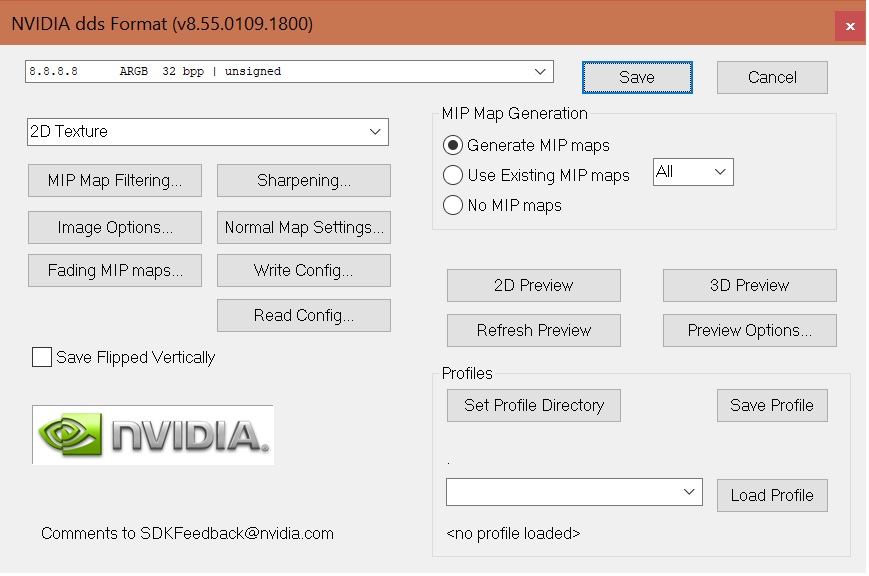
Task: Expand the empty profile selection dropdown
Action: coord(574,492)
